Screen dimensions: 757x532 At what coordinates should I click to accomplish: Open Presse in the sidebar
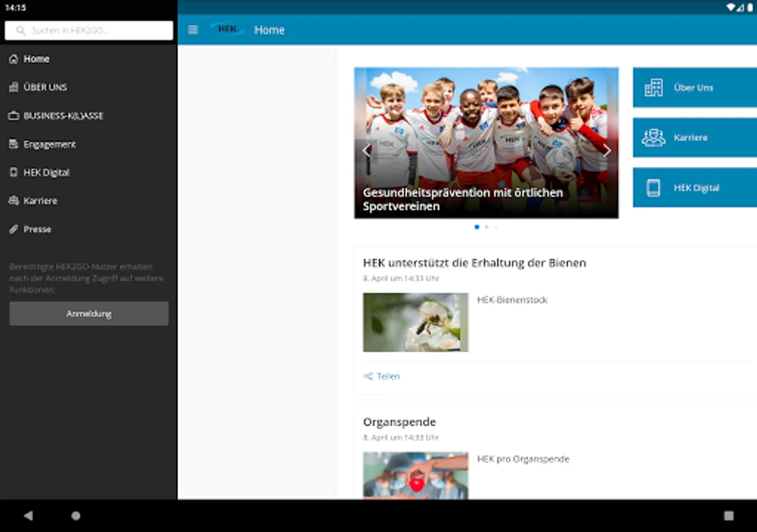pos(89,229)
